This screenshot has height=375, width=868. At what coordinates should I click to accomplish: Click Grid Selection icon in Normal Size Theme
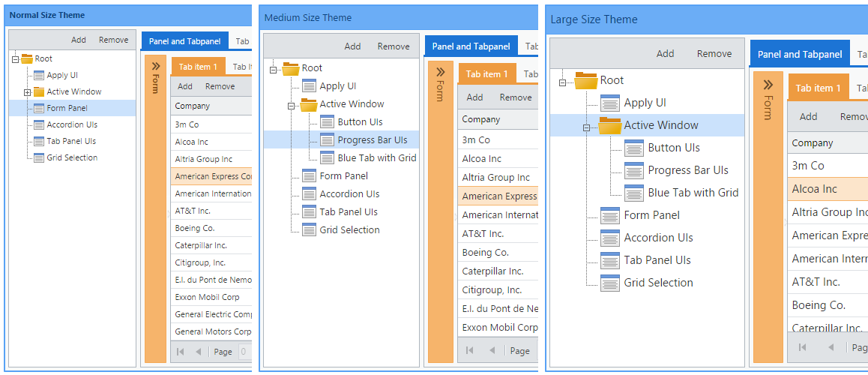click(39, 157)
